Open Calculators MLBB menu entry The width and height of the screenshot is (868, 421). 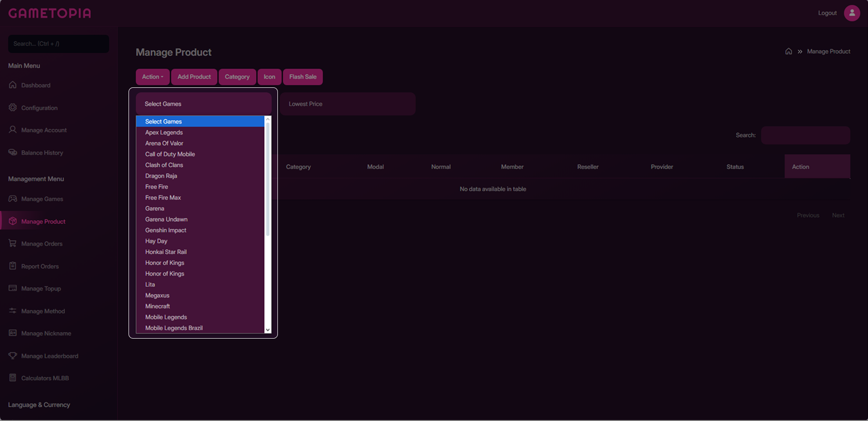[x=45, y=378]
